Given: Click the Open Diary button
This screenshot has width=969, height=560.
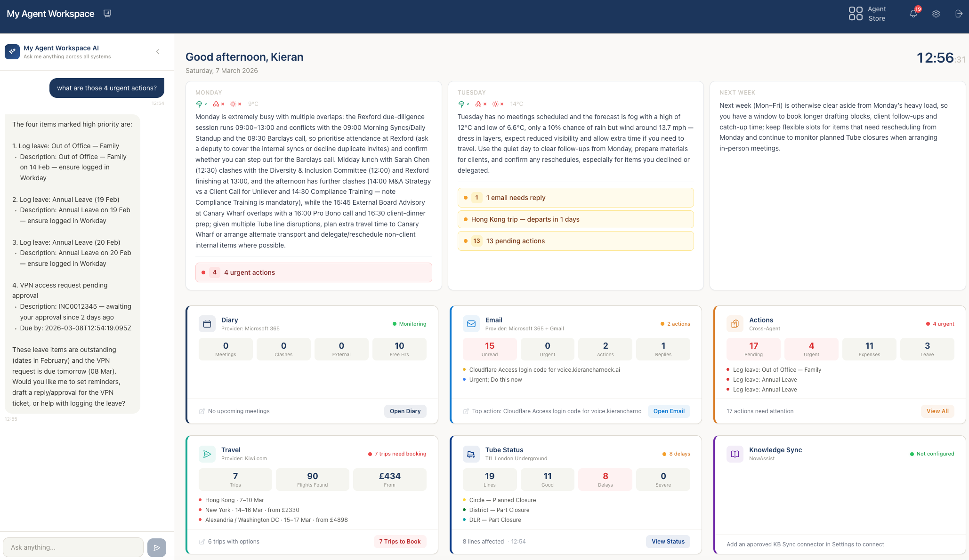Looking at the screenshot, I should (x=405, y=411).
